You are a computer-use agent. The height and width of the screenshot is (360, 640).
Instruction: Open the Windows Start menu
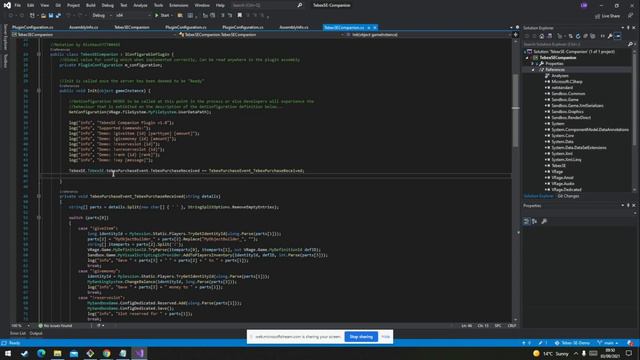click(8, 353)
